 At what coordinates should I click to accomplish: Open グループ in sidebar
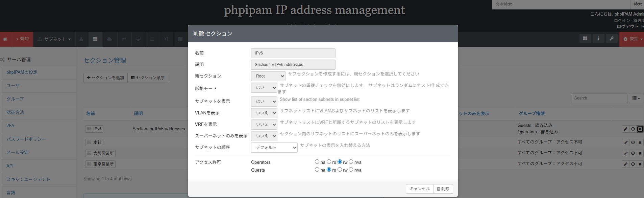[15, 99]
